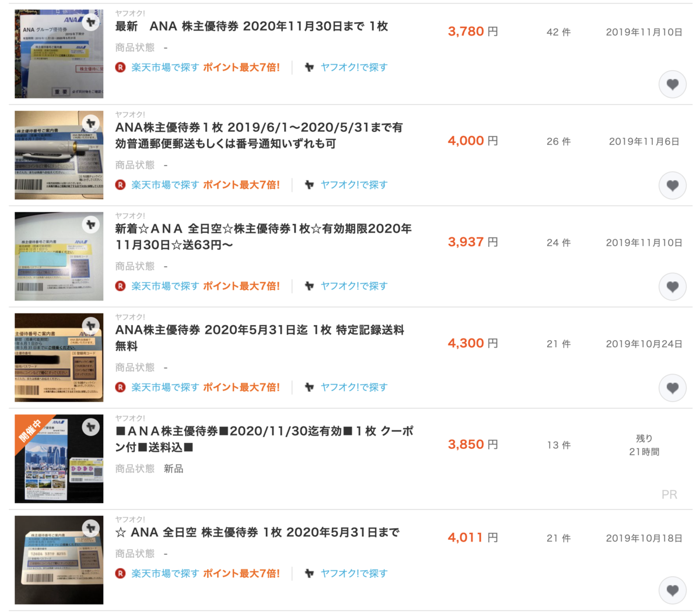700x614 pixels.
Task: Click Yahoo auction hammer icon in 3,780円 row
Action: tap(309, 68)
